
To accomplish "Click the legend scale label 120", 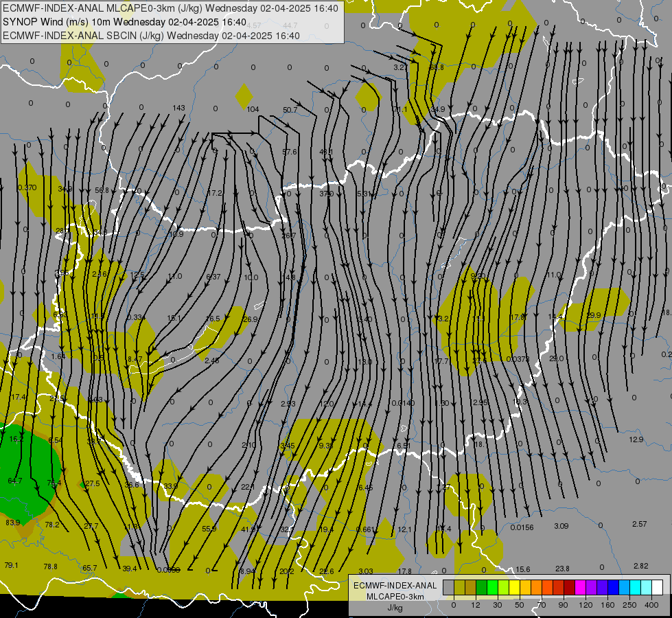I will pos(585,605).
